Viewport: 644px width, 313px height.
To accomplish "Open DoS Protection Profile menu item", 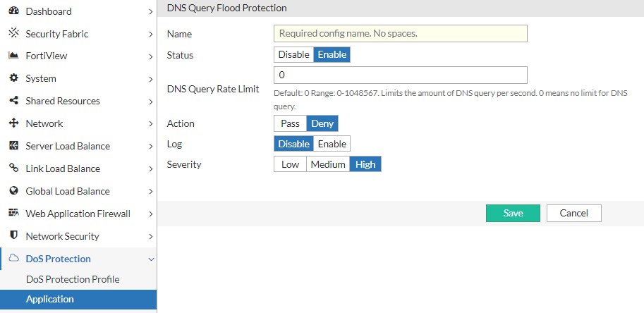I will (73, 279).
